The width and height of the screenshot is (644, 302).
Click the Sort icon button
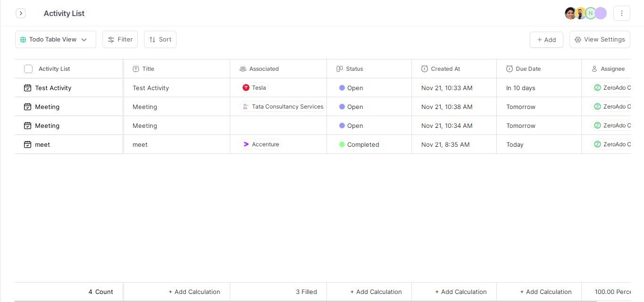coord(153,39)
